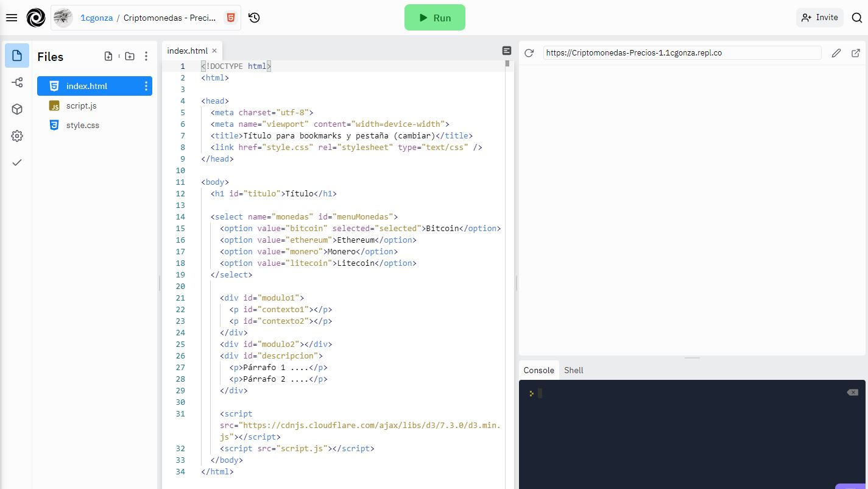
Task: Open the 1cgonza user avatar
Action: pos(63,18)
